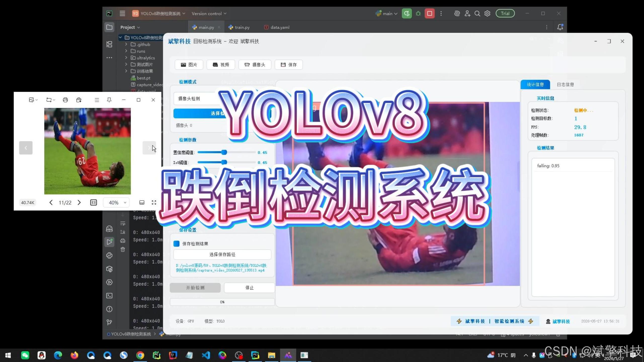Image resolution: width=644 pixels, height=362 pixels.
Task: Toggle soft-wrap icon in Run console
Action: pos(123,223)
